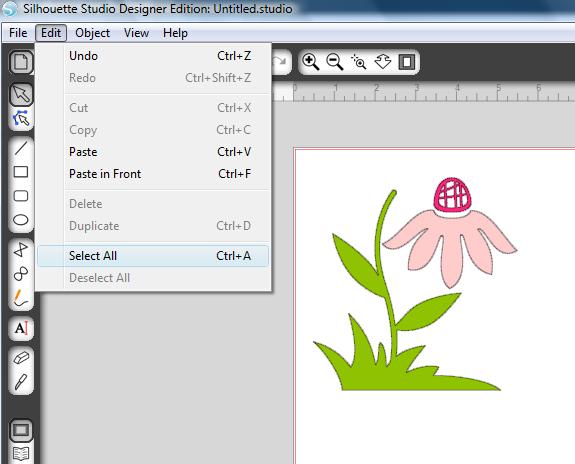Click the green stem and grass shape
This screenshot has height=464, width=575.
coord(392,378)
